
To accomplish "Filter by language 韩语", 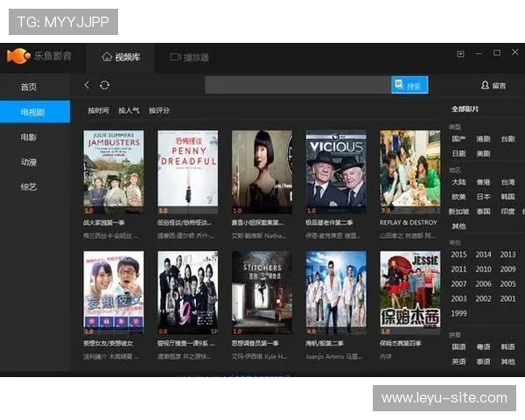I will click(507, 347).
